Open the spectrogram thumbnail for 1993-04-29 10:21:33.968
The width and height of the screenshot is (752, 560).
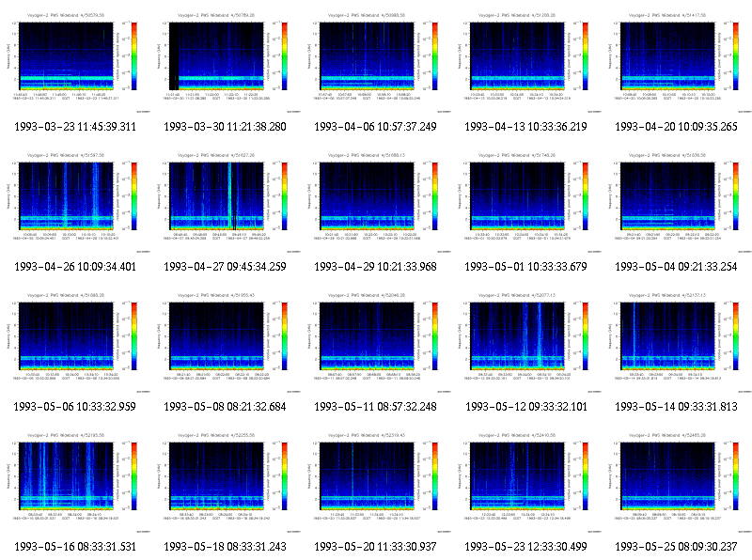coord(376,202)
